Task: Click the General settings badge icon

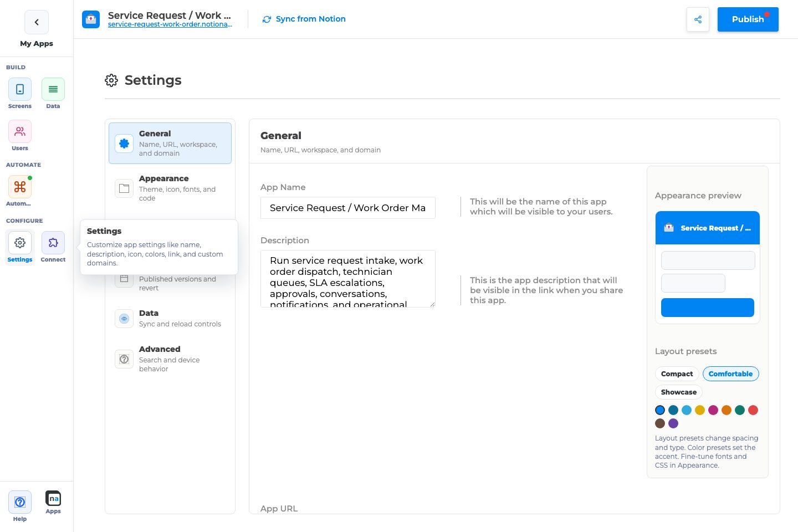Action: click(124, 144)
